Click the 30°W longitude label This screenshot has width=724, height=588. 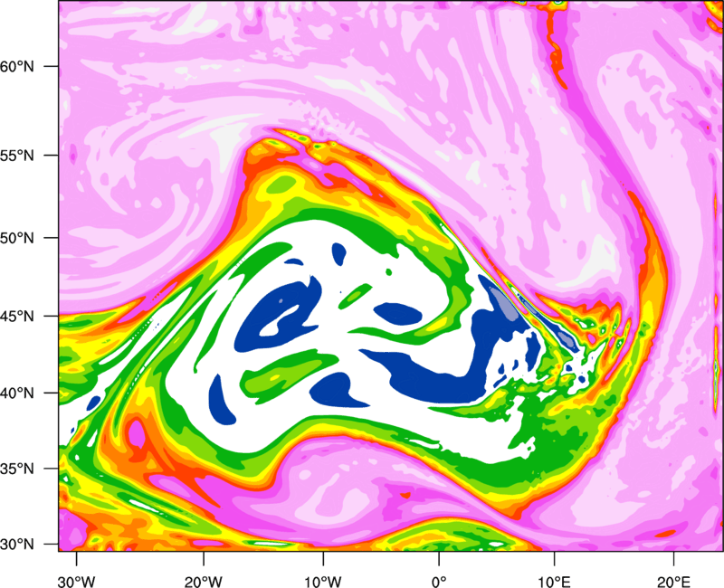click(76, 582)
